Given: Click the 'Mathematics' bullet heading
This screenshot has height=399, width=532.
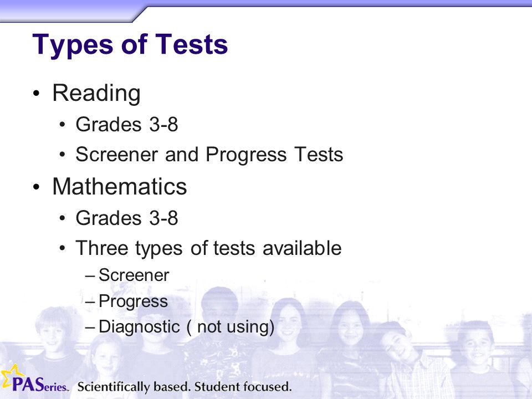Looking at the screenshot, I should pyautogui.click(x=120, y=186).
